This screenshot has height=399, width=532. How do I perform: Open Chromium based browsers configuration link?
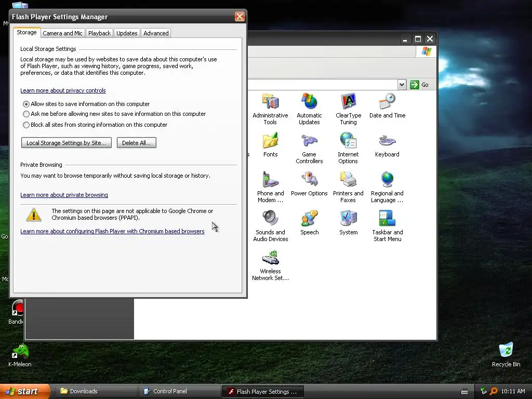(x=112, y=231)
